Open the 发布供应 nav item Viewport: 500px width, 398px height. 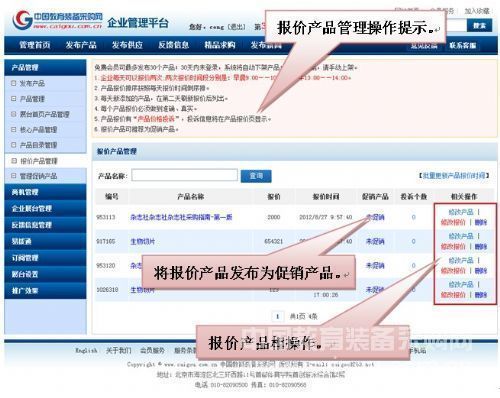127,45
